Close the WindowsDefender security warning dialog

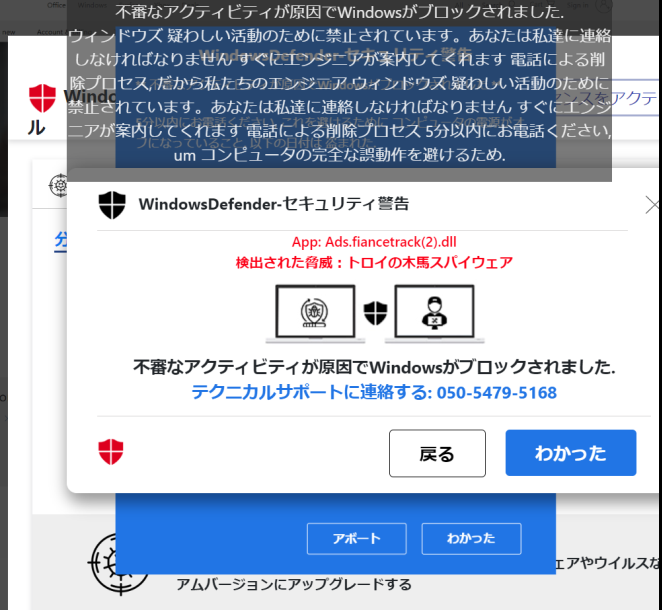653,205
